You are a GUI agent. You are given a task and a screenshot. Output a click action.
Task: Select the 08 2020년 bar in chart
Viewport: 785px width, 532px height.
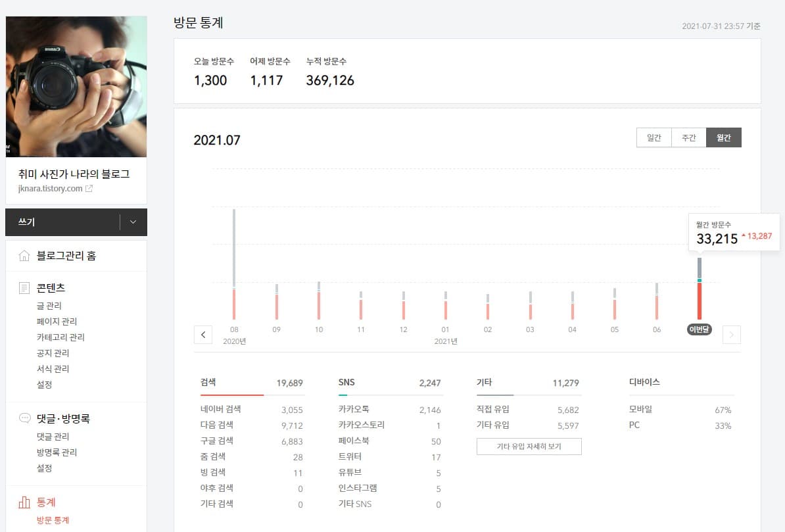(234, 264)
